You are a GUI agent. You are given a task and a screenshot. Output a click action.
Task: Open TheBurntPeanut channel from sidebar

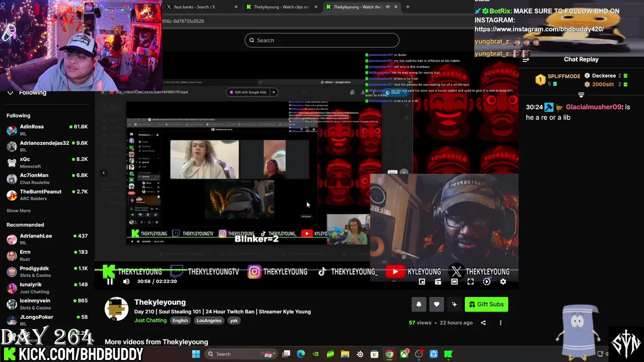click(47, 195)
